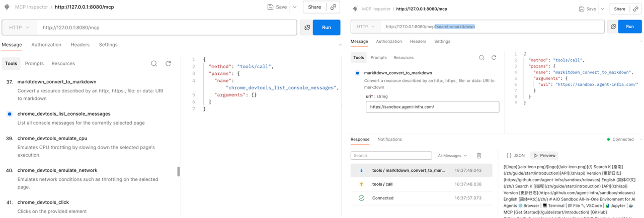Click the Share button in left panel
644x218 pixels.
[314, 7]
